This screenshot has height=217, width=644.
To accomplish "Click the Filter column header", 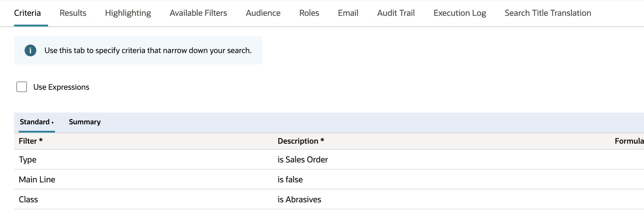I will tap(31, 141).
